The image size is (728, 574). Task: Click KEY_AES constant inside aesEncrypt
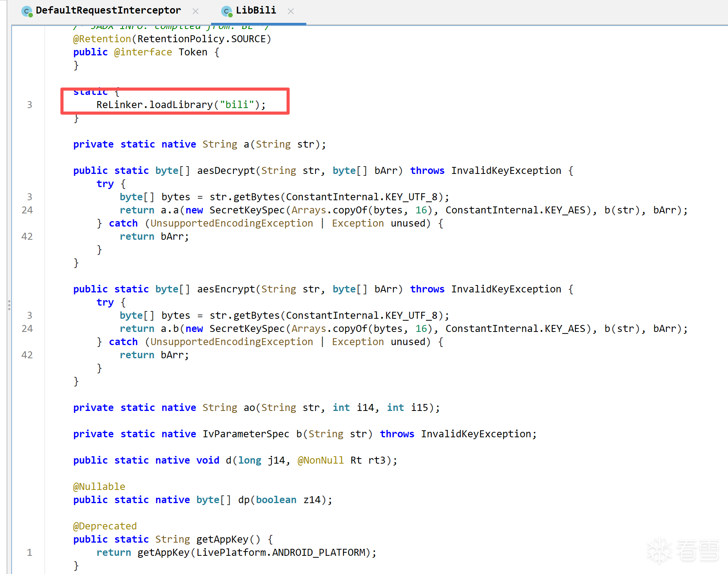(565, 329)
